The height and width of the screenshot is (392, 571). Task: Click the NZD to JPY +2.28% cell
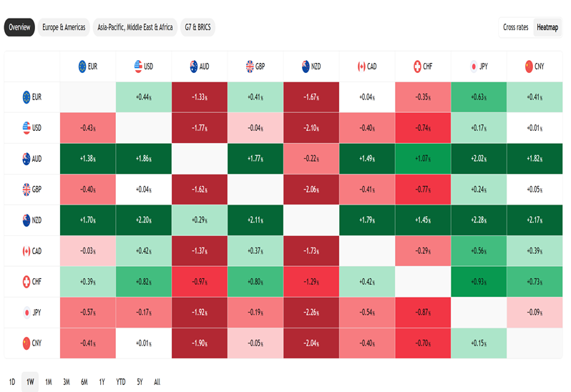(479, 220)
